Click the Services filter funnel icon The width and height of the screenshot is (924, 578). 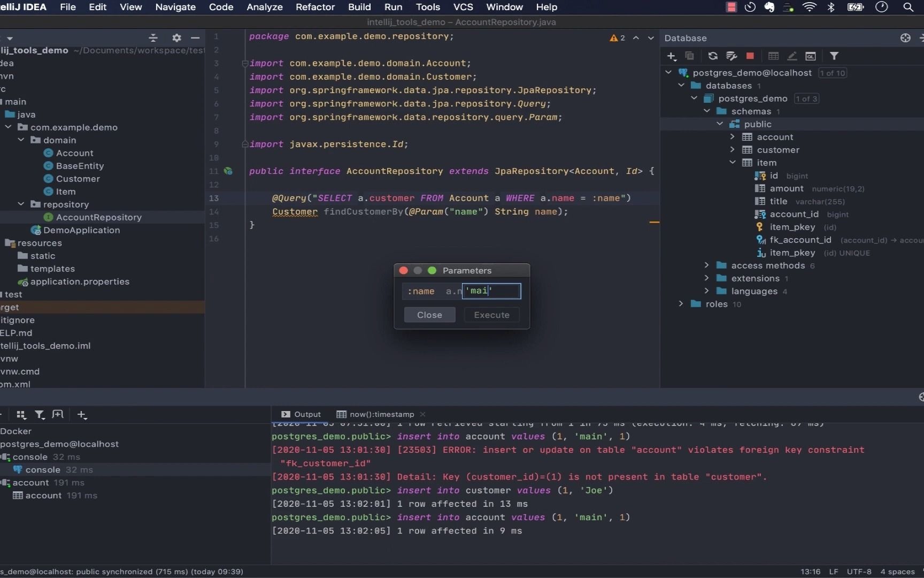(x=40, y=414)
